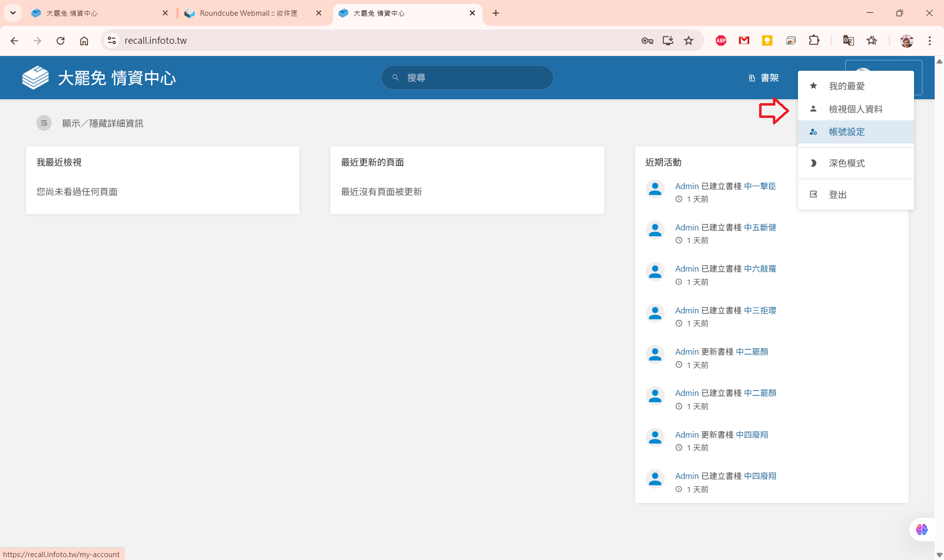The height and width of the screenshot is (560, 944).
Task: Click the Google Translate toolbar icon
Action: click(848, 41)
